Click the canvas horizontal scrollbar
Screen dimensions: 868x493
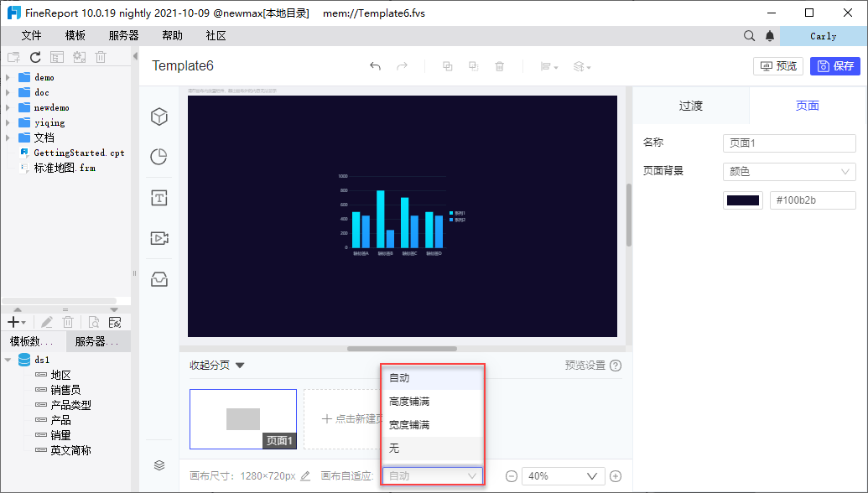coord(402,349)
